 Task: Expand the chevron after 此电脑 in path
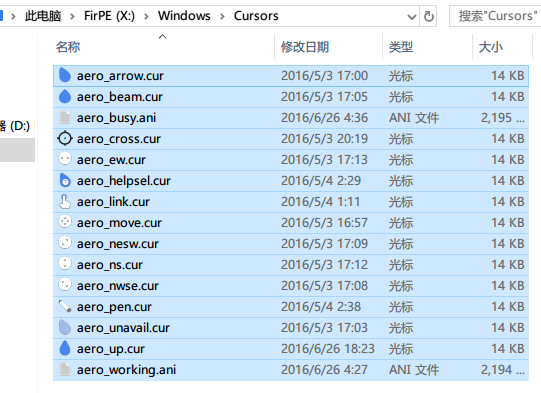coord(72,16)
